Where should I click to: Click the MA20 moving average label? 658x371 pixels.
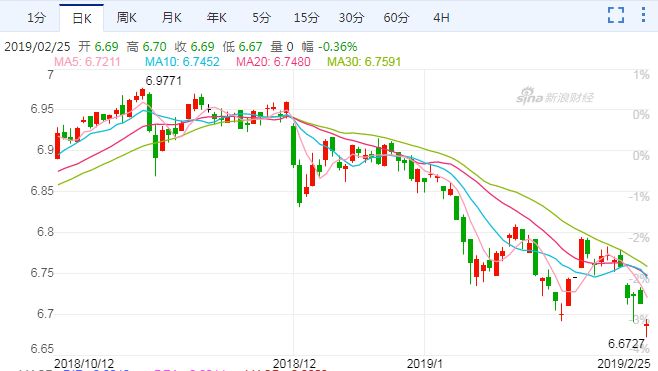pyautogui.click(x=273, y=62)
